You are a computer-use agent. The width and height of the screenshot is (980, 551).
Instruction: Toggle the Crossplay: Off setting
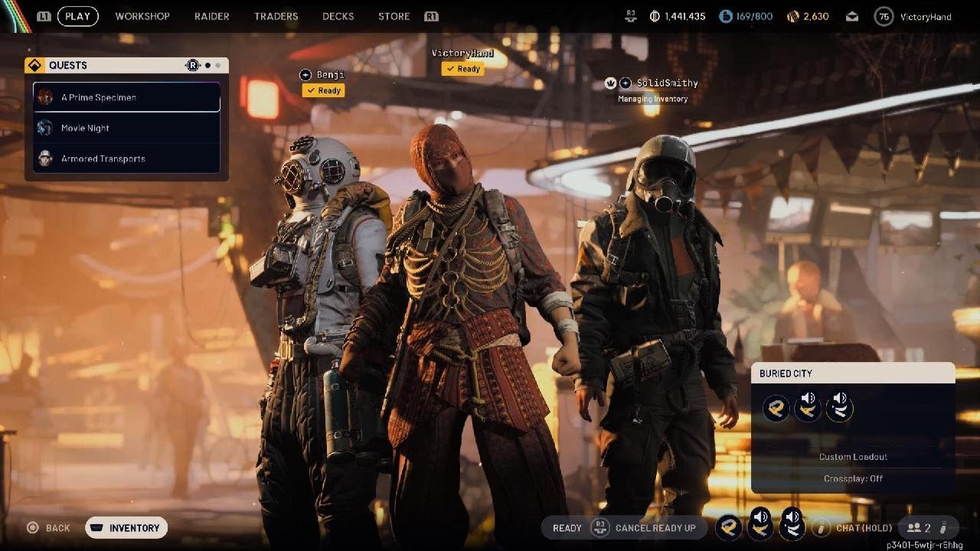[x=853, y=478]
